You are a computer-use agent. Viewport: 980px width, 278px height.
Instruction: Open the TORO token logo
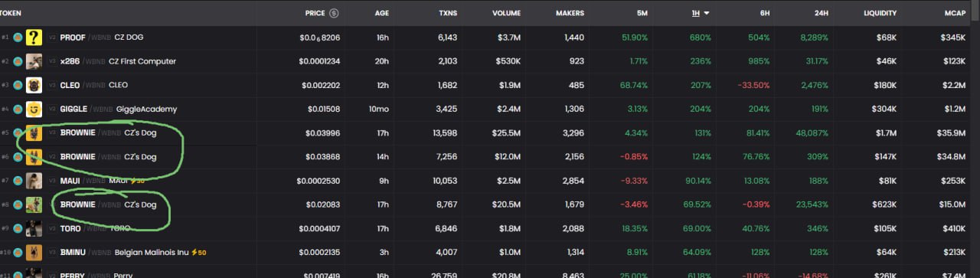[34, 228]
